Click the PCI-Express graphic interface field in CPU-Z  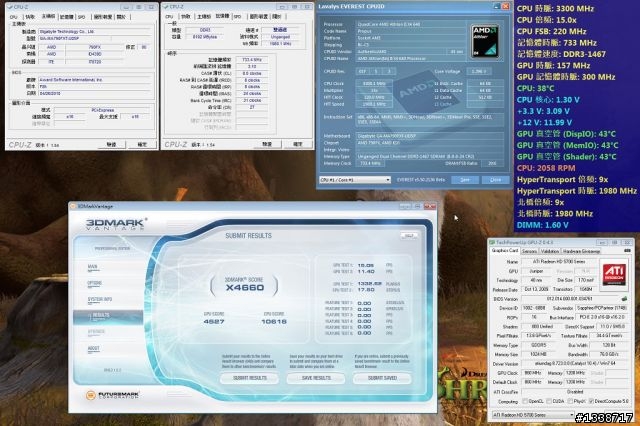102,110
